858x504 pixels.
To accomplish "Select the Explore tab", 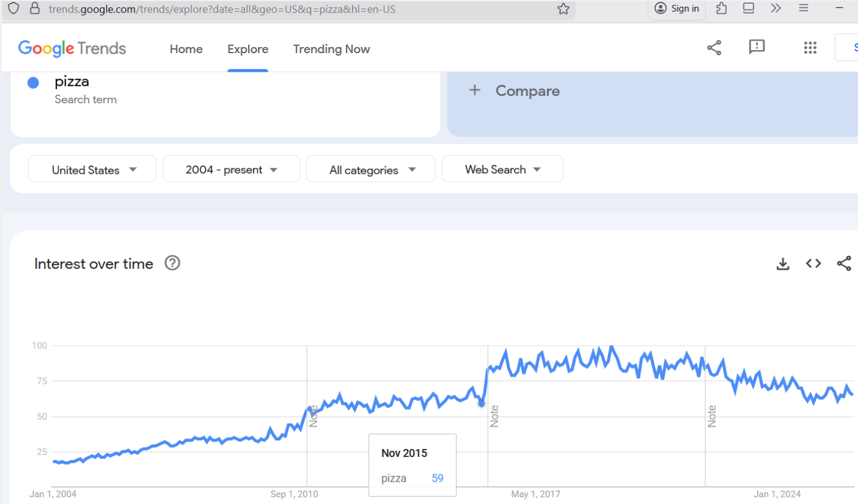I will pos(248,49).
